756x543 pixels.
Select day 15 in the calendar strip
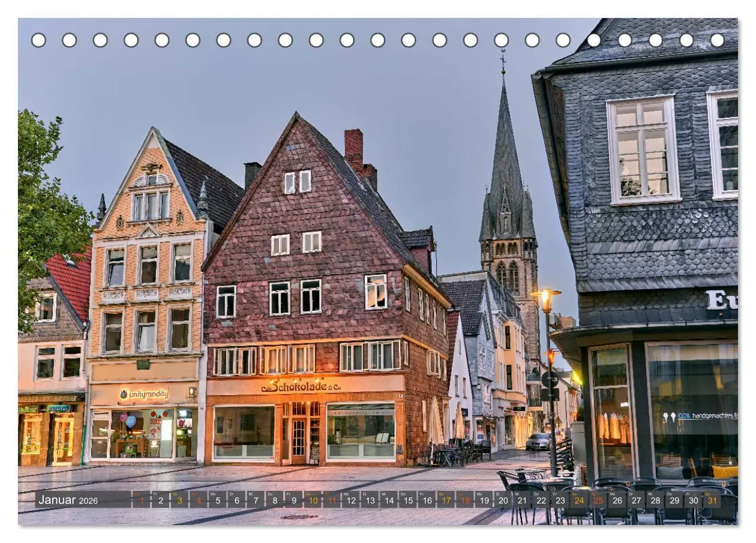tap(407, 500)
